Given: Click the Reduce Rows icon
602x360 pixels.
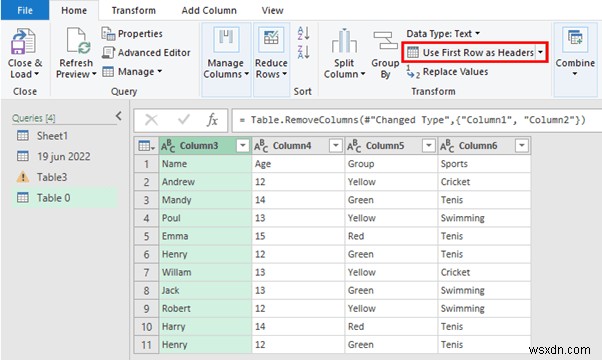Looking at the screenshot, I should pos(271,39).
